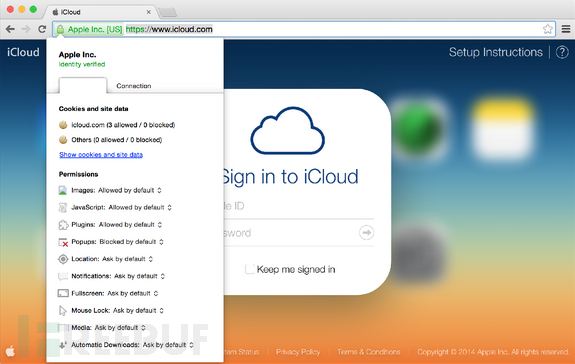The width and height of the screenshot is (575, 364).
Task: Bookmark page with the star icon
Action: coord(547,29)
